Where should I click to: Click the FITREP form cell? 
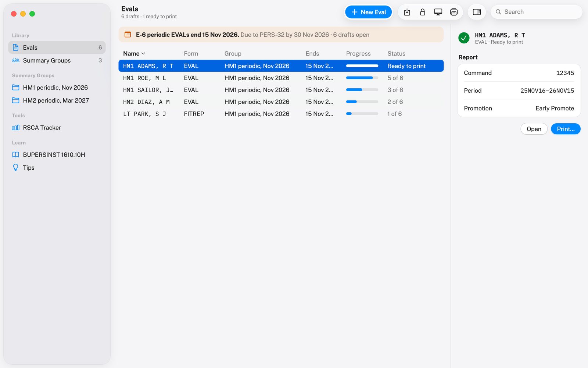(x=194, y=114)
